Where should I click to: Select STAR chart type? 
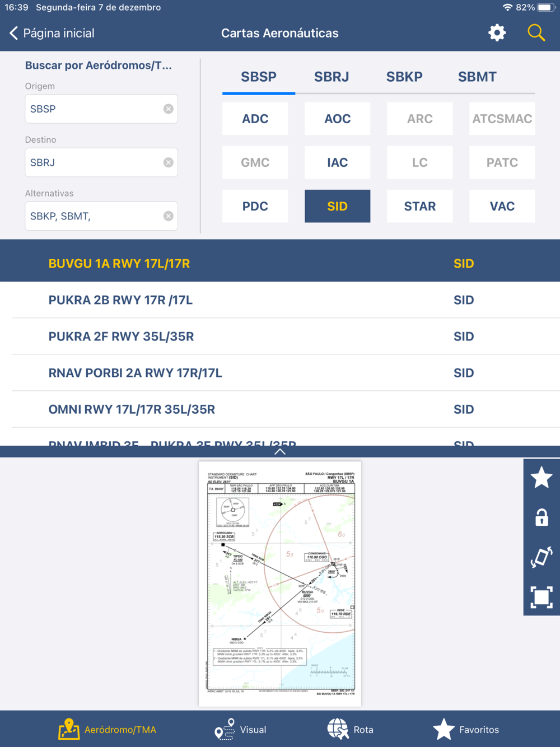tap(420, 206)
